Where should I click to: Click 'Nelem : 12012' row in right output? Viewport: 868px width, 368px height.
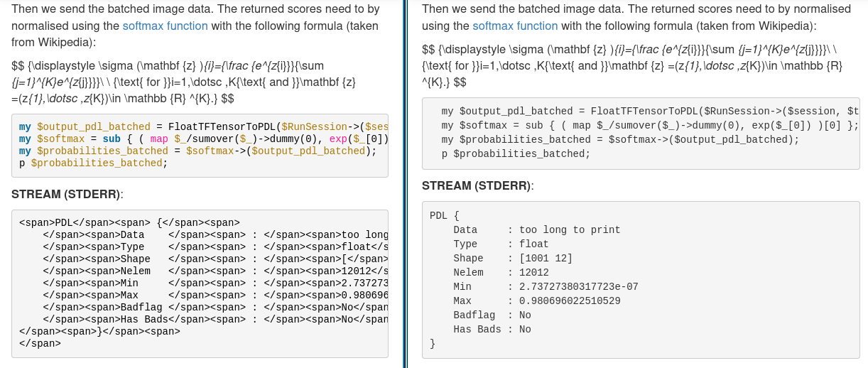(501, 273)
